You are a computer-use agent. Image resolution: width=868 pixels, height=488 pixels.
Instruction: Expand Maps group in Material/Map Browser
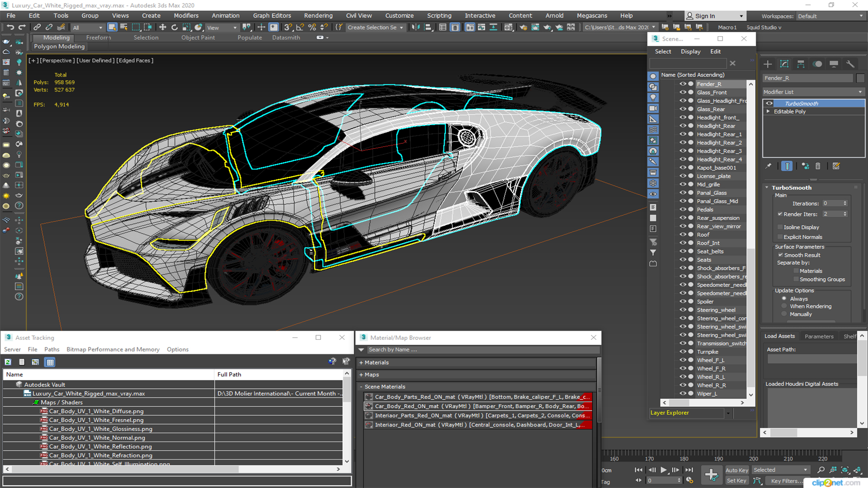pos(361,375)
